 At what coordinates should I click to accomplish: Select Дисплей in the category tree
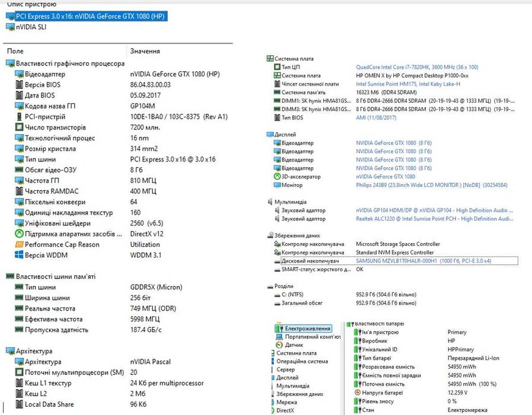pyautogui.click(x=288, y=378)
